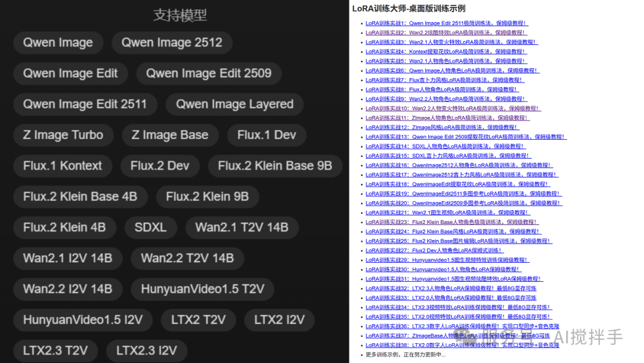Select the Wan2.2 T2V 14B chip

tap(187, 259)
